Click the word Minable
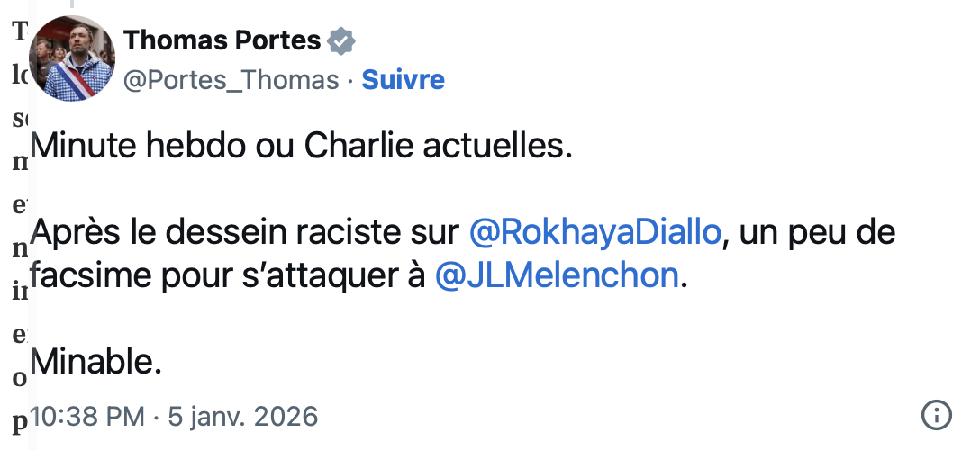980x450 pixels. 95,362
